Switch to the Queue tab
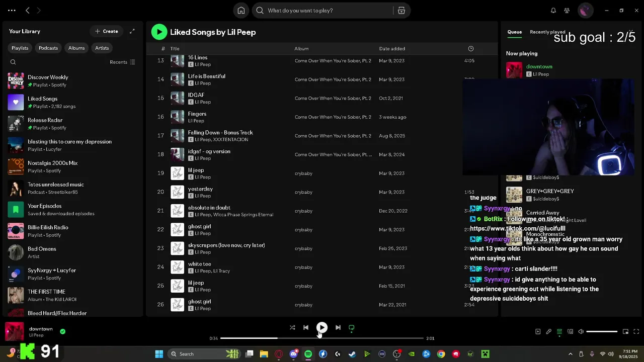The width and height of the screenshot is (644, 362). pyautogui.click(x=514, y=32)
